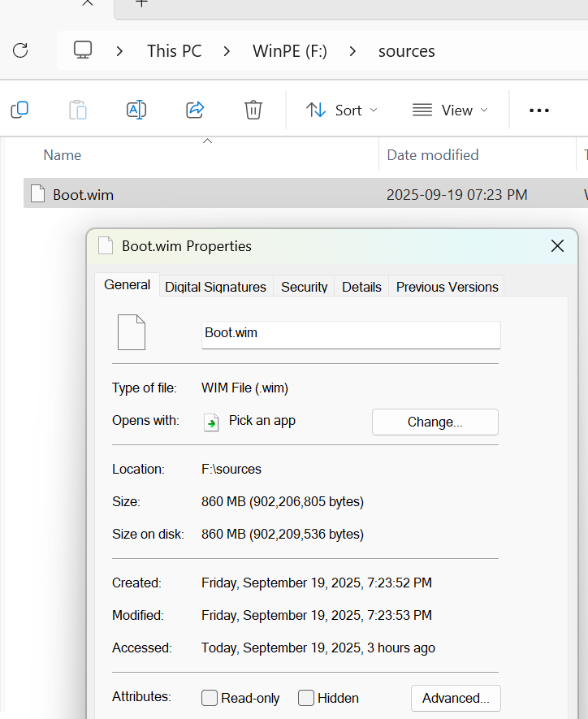Click the Share icon in toolbar
588x719 pixels.
click(195, 110)
